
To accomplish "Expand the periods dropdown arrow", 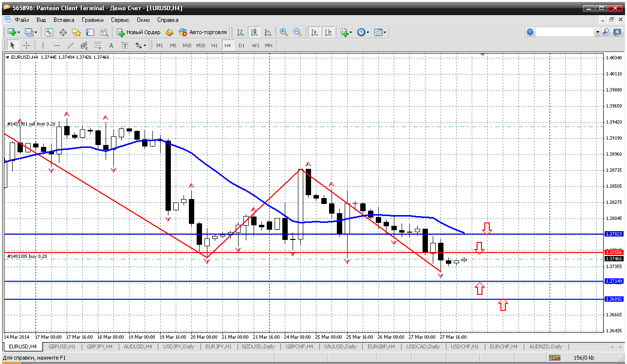I will [368, 32].
